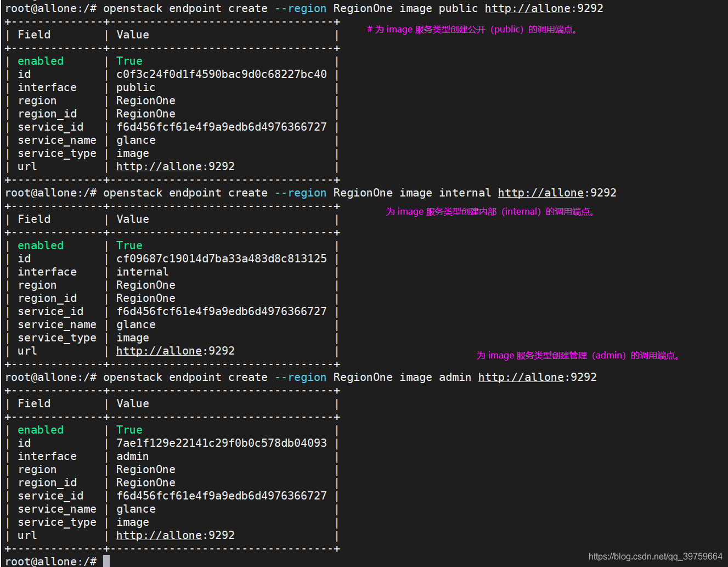Click the http://allone link in admin endpoint command

coord(521,378)
